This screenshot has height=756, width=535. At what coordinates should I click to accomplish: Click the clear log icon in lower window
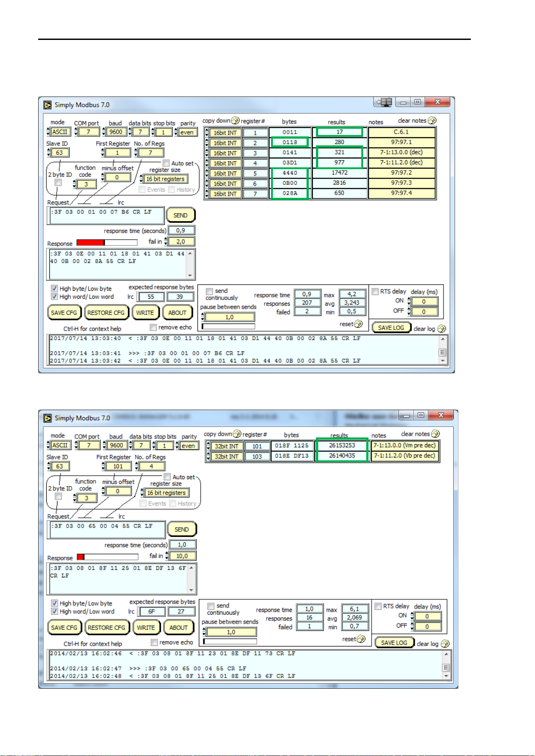click(445, 644)
